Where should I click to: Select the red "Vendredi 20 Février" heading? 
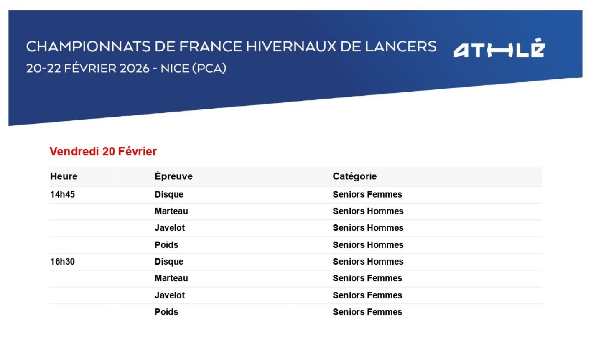[x=103, y=151]
